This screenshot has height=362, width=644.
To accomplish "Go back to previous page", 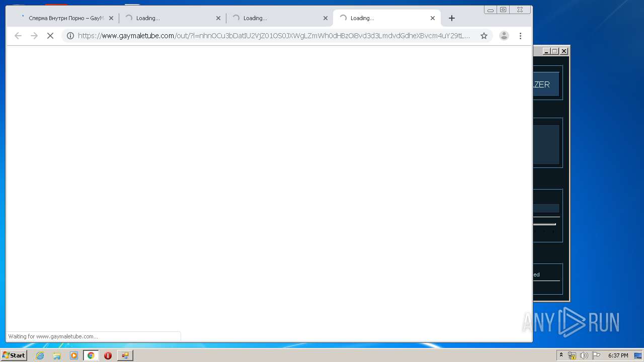I will [x=18, y=36].
